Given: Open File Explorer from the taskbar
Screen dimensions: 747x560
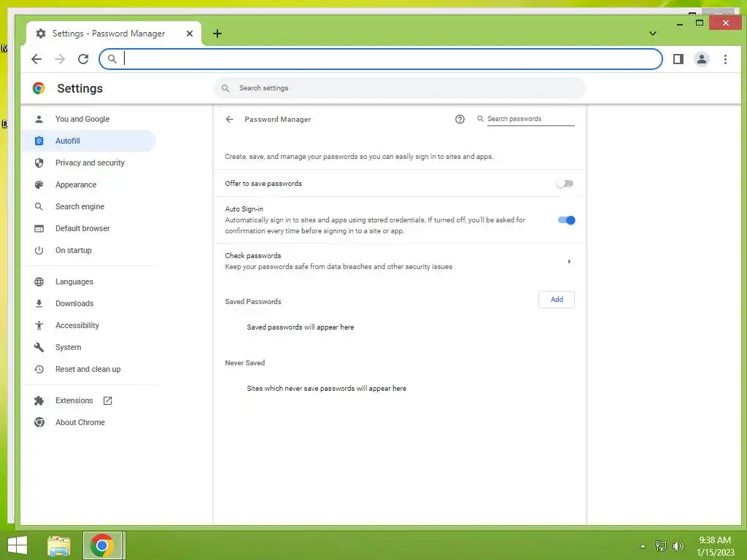Looking at the screenshot, I should (59, 545).
